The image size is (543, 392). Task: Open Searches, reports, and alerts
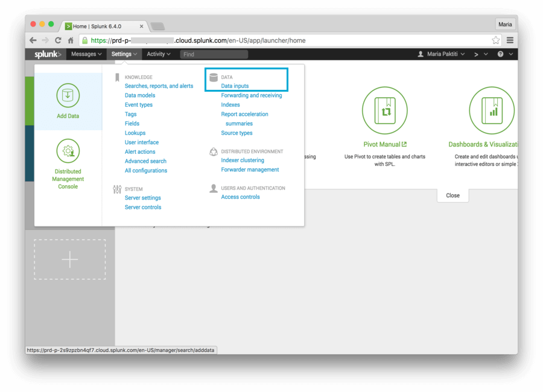click(x=159, y=86)
